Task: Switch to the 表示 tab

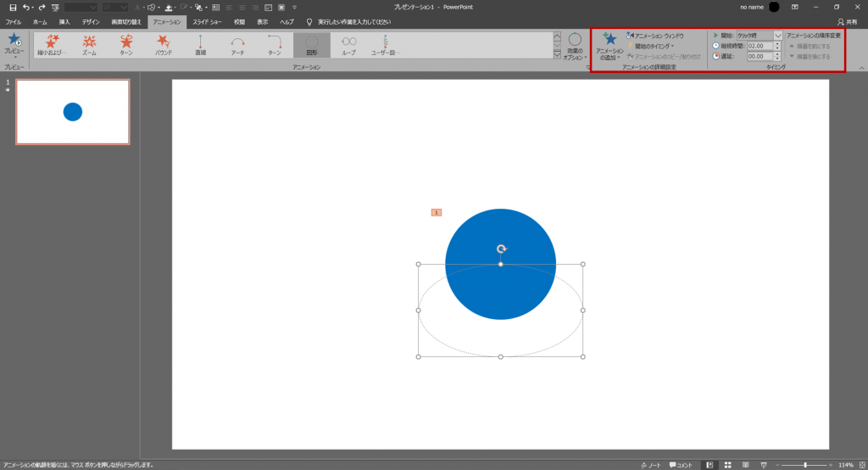Action: point(263,21)
